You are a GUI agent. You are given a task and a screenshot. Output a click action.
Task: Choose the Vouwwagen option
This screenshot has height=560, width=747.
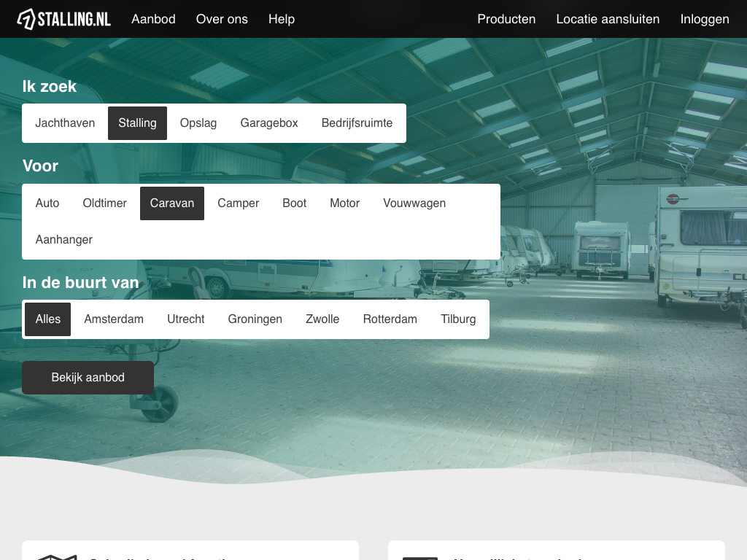(414, 203)
